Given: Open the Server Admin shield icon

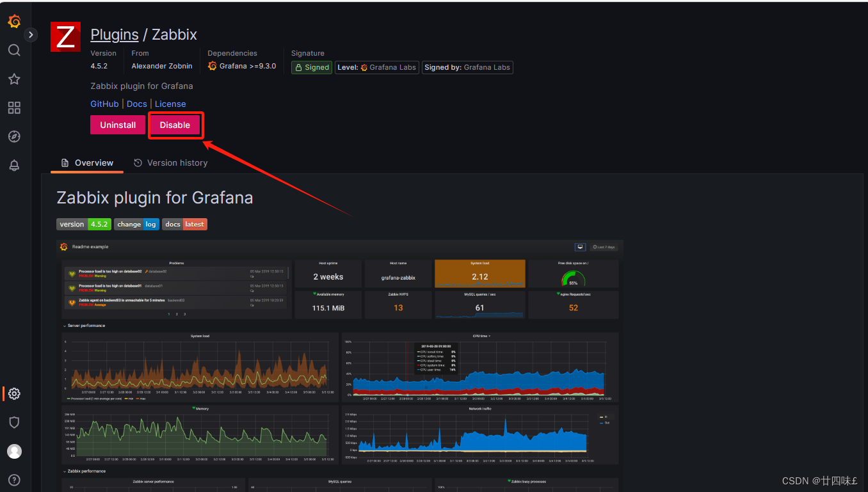Looking at the screenshot, I should coord(14,422).
